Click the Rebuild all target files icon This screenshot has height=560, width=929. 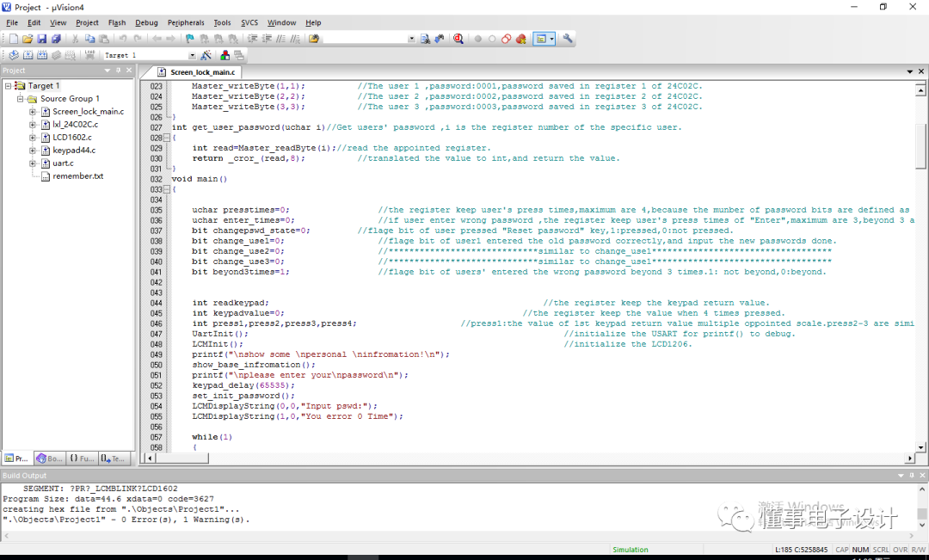coord(41,55)
